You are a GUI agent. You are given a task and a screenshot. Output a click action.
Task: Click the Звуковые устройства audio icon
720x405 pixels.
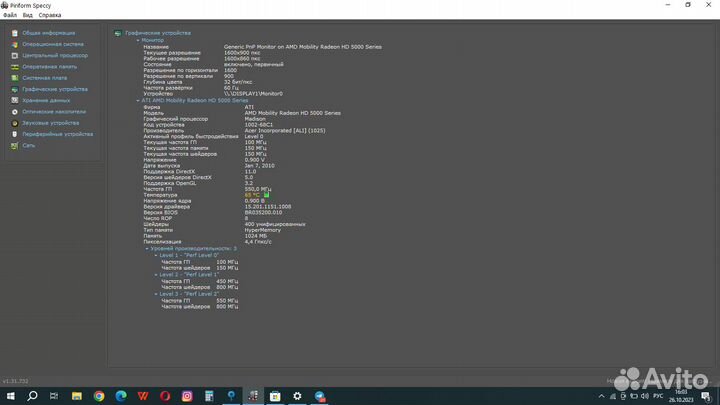point(15,123)
